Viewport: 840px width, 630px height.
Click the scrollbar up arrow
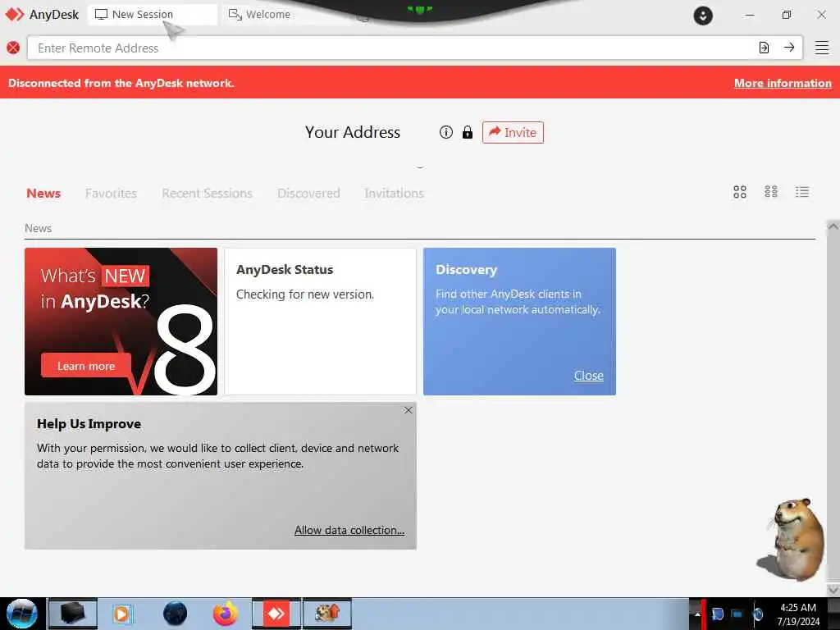click(833, 226)
